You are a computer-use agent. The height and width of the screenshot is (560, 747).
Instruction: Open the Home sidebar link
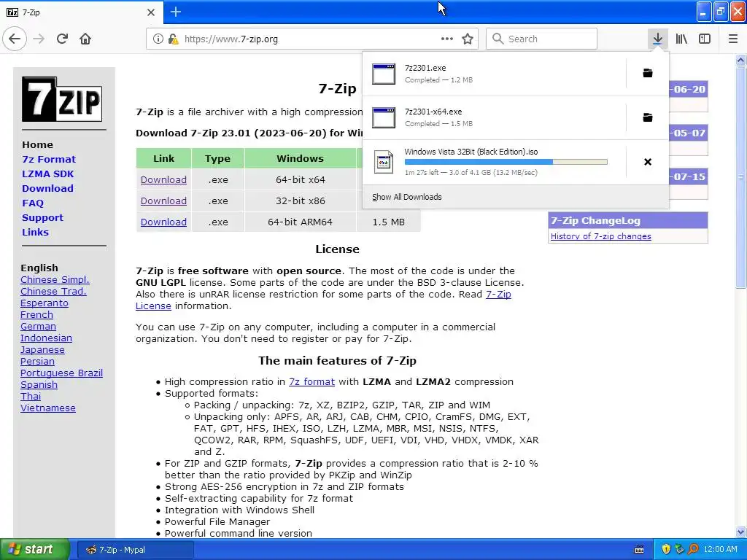pos(37,145)
